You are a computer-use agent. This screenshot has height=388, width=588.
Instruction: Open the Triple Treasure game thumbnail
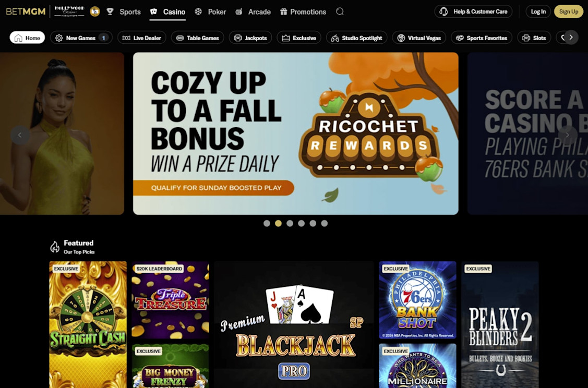tap(171, 300)
